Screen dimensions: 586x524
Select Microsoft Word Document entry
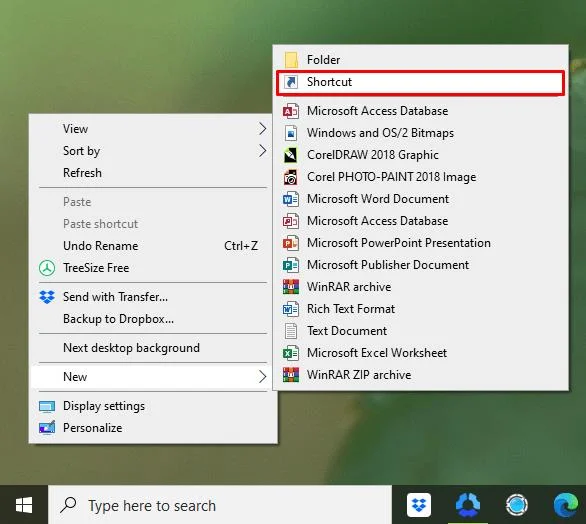coord(420,199)
